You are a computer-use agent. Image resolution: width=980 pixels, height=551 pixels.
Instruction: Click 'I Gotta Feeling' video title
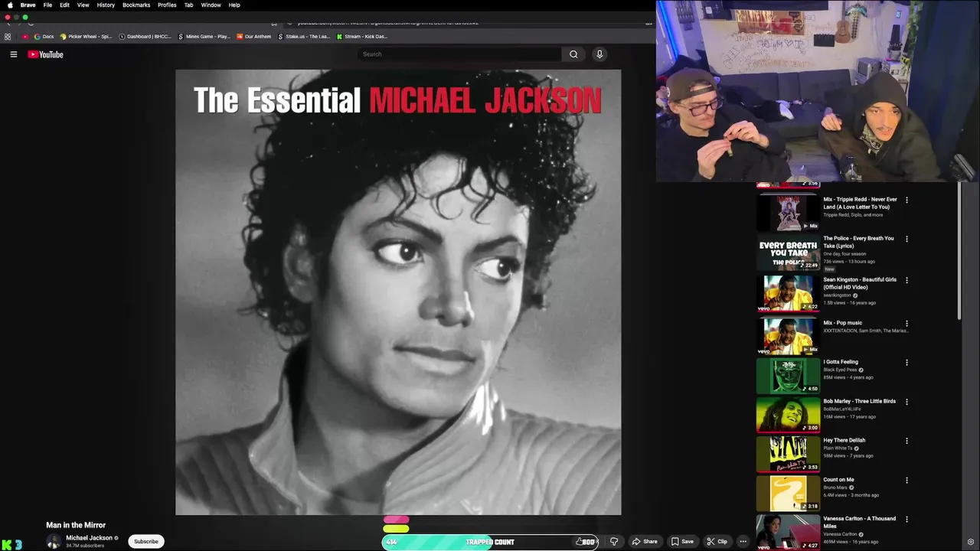click(x=841, y=362)
